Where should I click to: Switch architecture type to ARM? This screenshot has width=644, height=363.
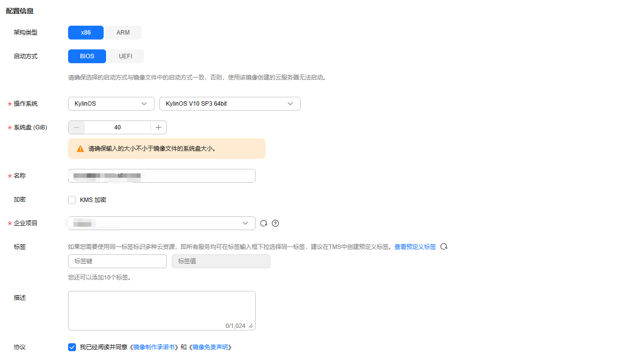click(123, 32)
